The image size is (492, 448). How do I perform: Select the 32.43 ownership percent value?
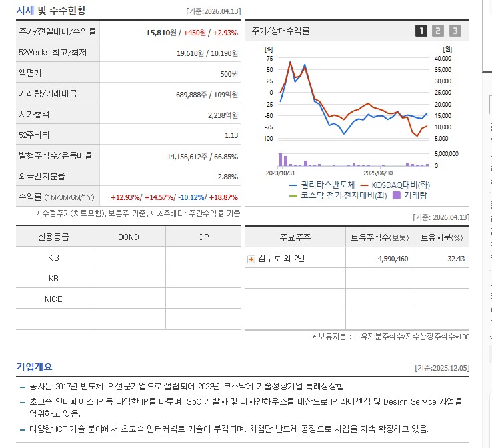pyautogui.click(x=456, y=259)
